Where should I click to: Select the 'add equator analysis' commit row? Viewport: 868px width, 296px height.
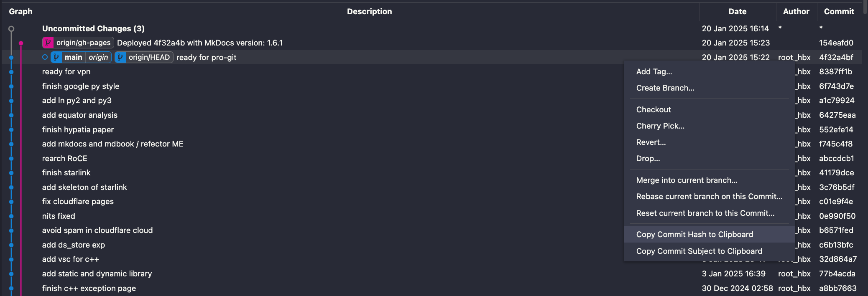(x=79, y=115)
